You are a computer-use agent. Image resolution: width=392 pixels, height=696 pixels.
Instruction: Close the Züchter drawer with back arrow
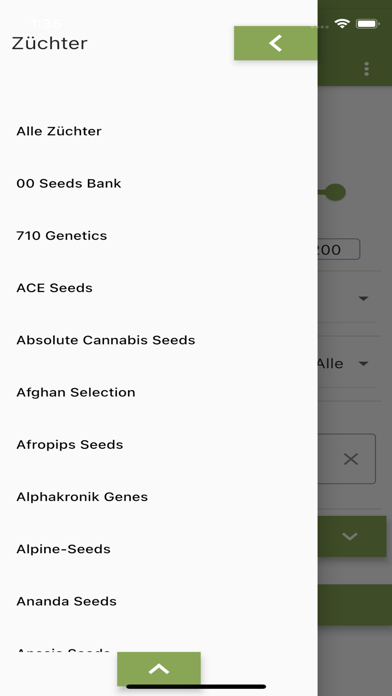pyautogui.click(x=275, y=43)
